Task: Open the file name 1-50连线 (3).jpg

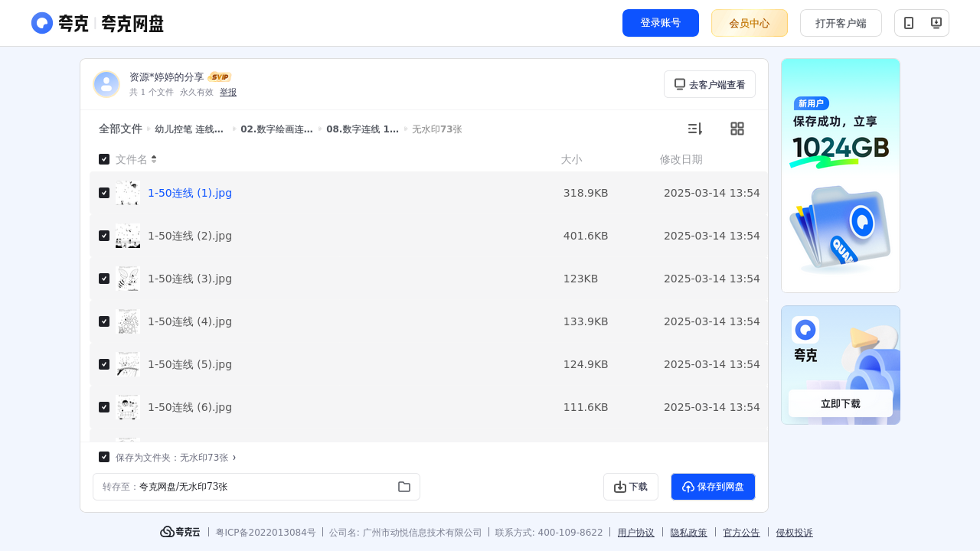Action: [x=190, y=279]
